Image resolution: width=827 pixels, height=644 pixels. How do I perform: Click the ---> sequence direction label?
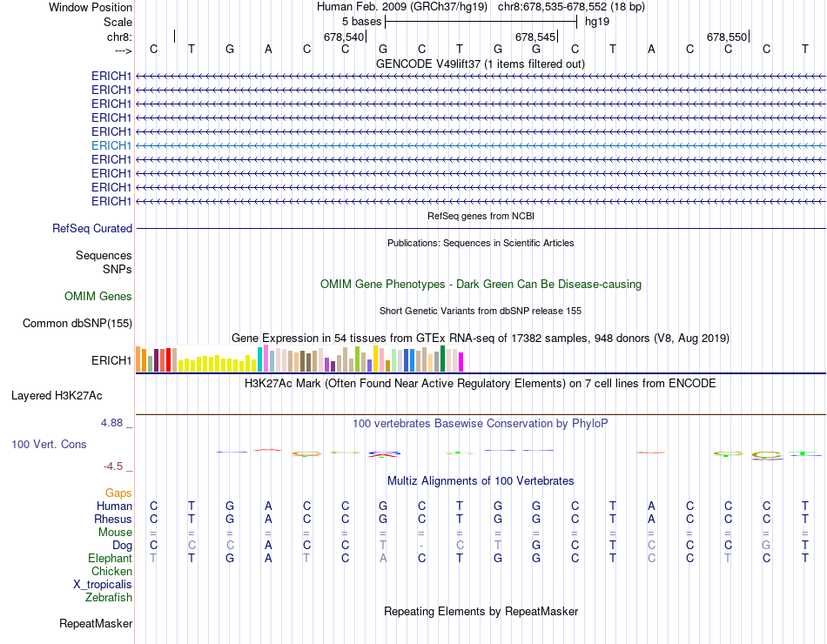click(123, 50)
